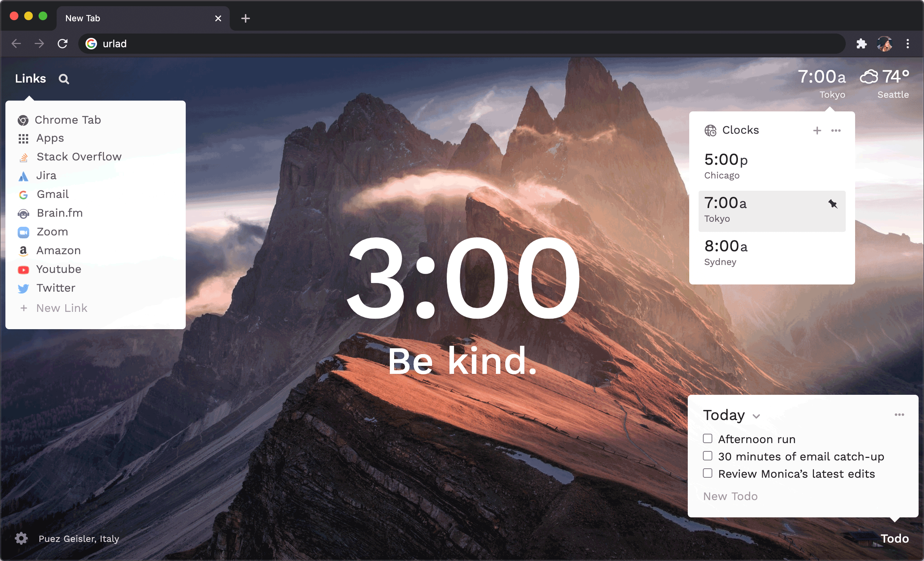Click the cloud weather icon for Seattle
This screenshot has width=924, height=561.
[869, 77]
